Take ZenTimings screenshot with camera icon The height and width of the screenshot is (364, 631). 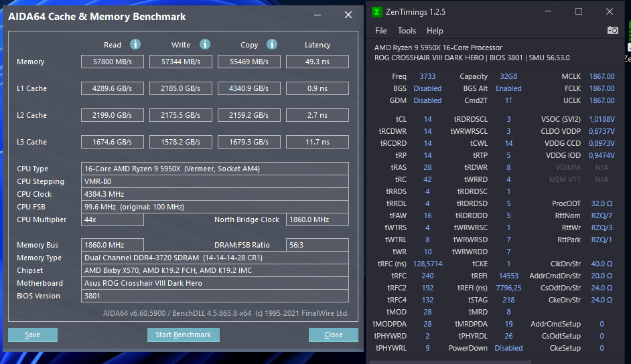click(612, 30)
